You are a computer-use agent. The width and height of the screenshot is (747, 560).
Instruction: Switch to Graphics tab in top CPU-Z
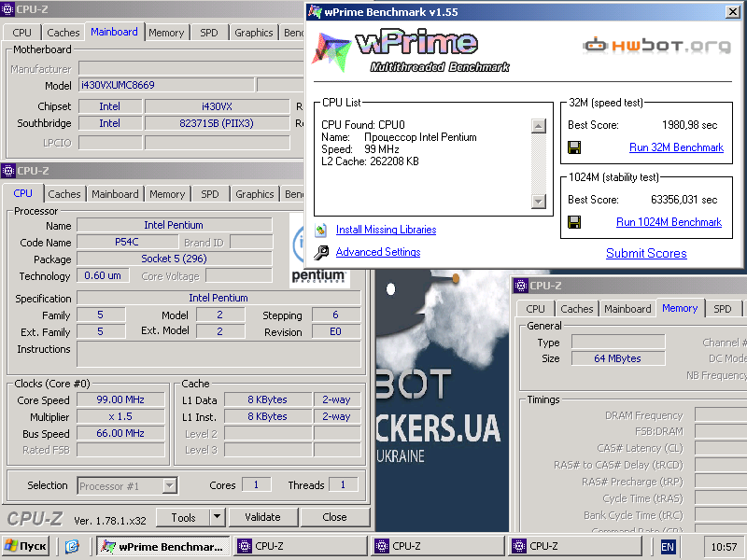pos(253,33)
